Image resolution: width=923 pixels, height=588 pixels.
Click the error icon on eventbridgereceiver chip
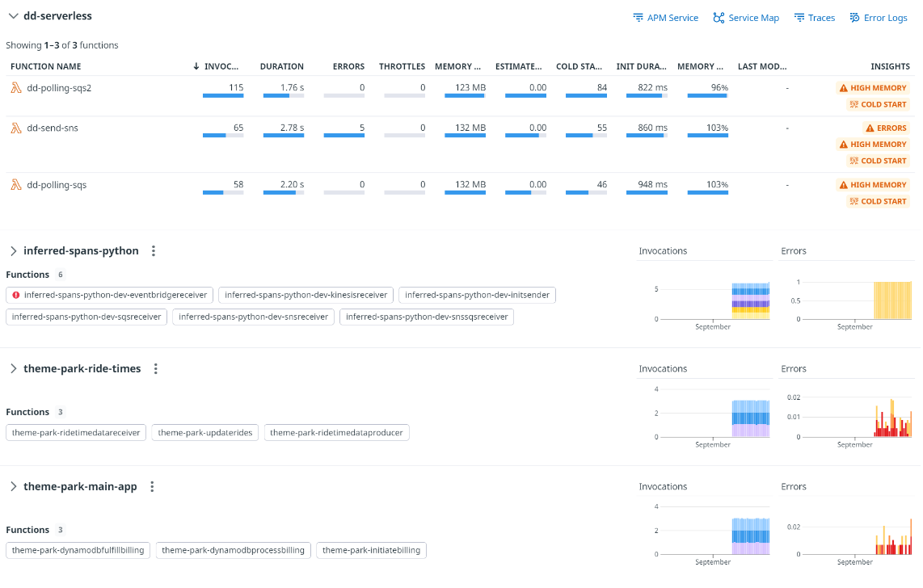[x=16, y=295]
